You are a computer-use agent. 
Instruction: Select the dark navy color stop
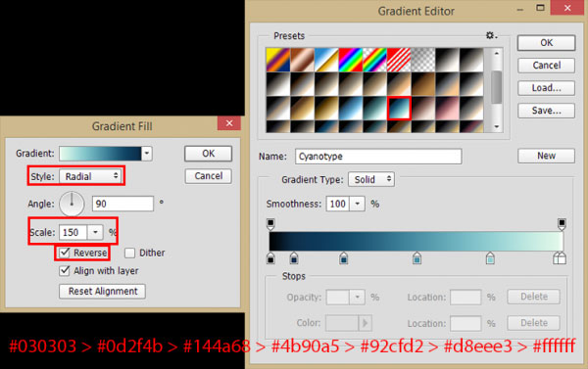294,258
